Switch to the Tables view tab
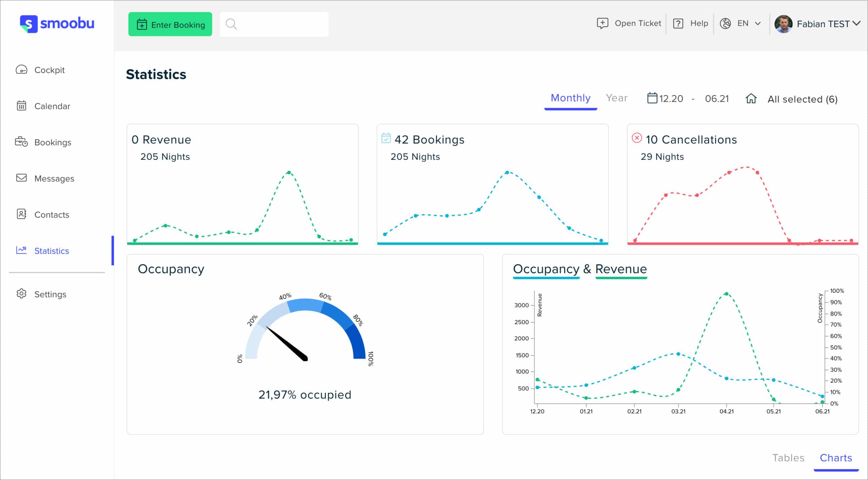This screenshot has height=480, width=868. coord(789,456)
